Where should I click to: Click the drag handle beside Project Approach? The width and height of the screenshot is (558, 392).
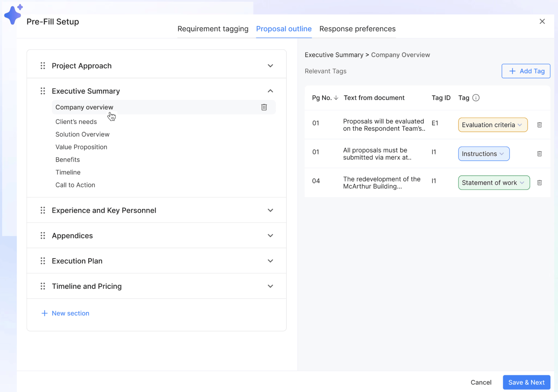(x=43, y=66)
